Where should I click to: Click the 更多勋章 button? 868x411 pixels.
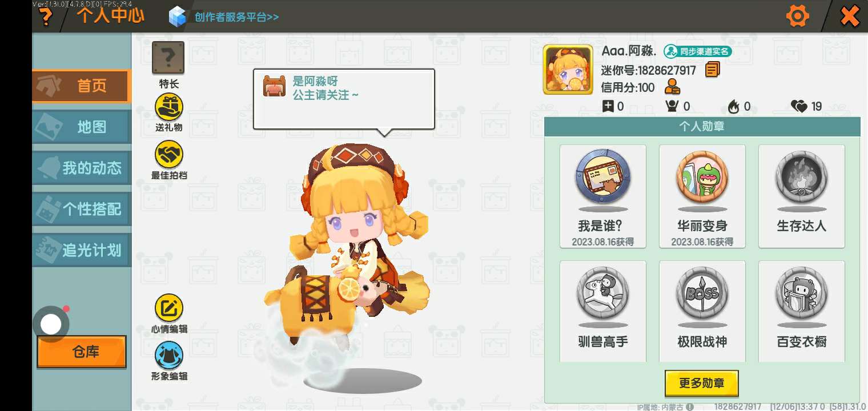click(x=702, y=383)
